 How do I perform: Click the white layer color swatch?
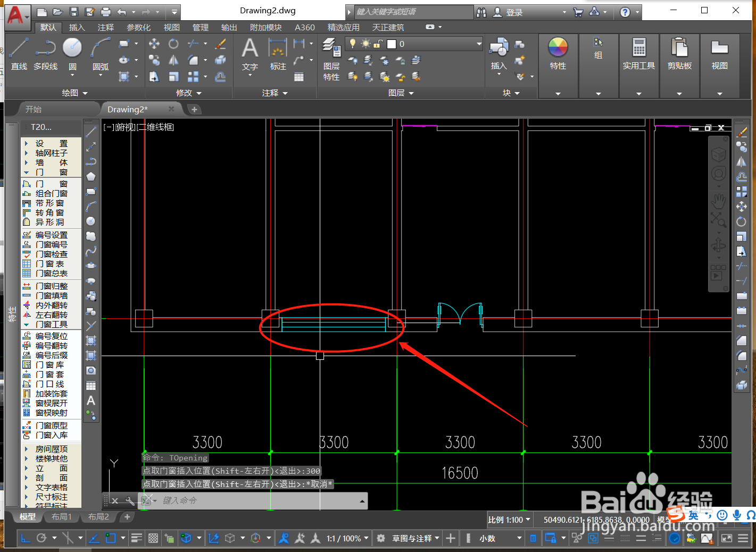point(392,44)
